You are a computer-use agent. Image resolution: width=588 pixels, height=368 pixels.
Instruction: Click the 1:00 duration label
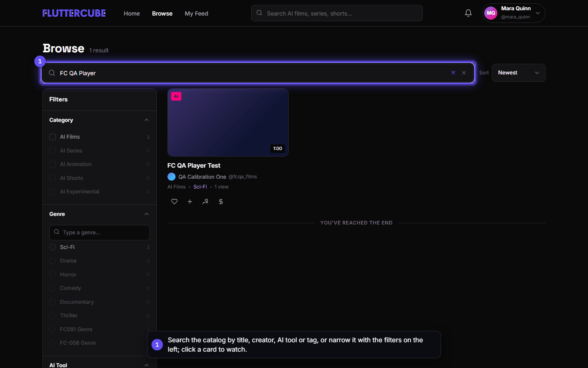point(278,148)
